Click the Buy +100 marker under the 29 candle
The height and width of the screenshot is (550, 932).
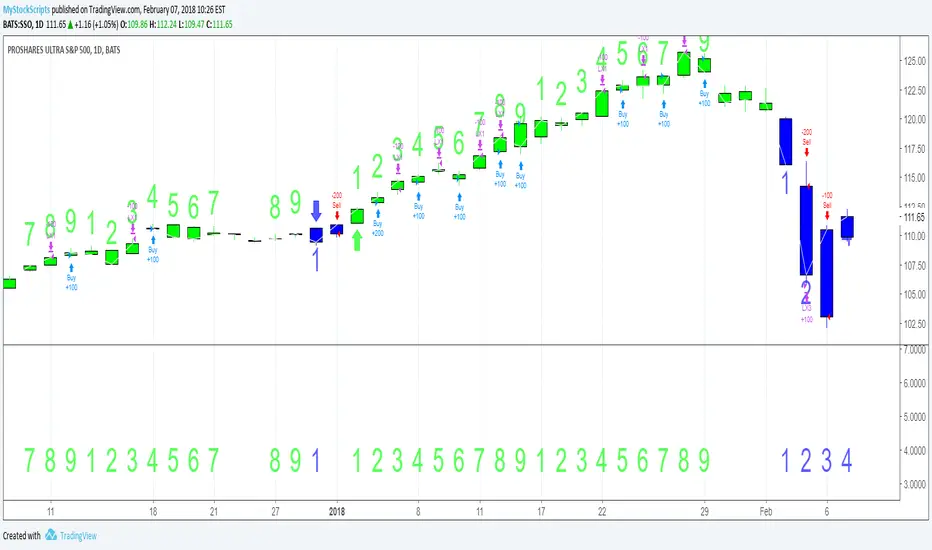coord(704,93)
